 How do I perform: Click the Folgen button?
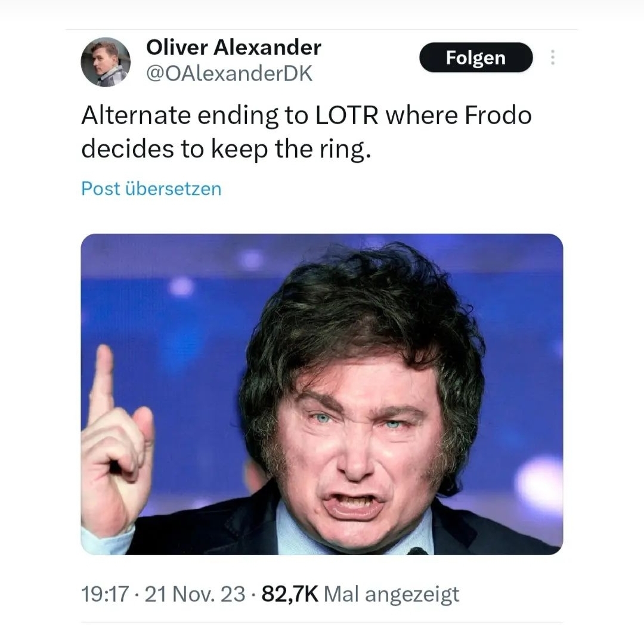(476, 57)
